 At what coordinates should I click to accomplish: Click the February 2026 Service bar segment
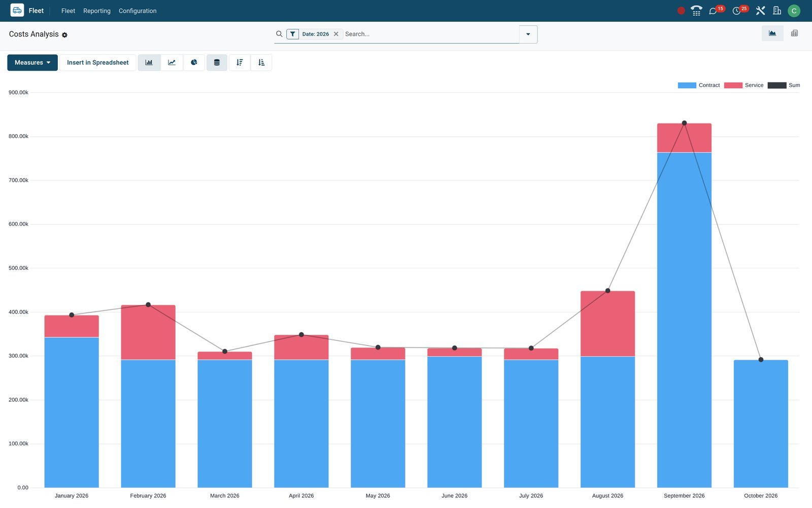(x=148, y=332)
